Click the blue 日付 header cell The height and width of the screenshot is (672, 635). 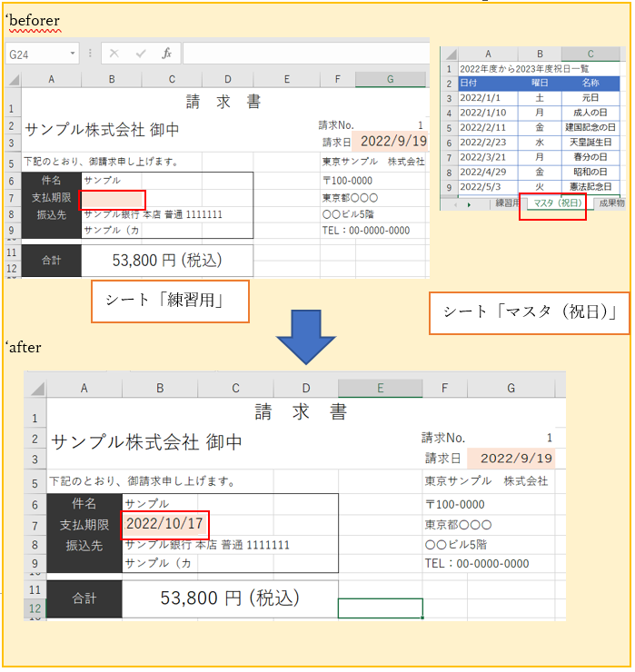point(489,84)
